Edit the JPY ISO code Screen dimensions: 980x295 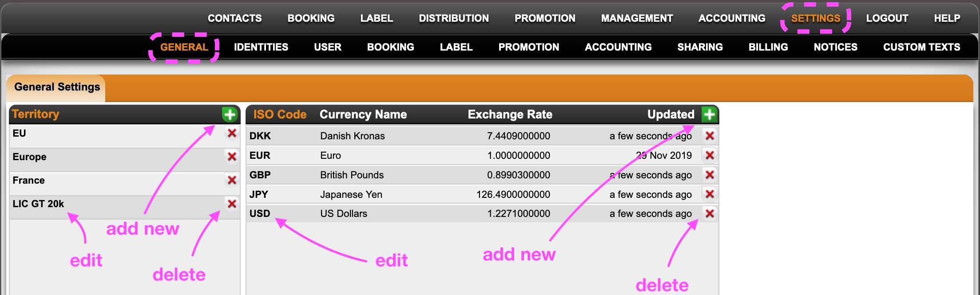click(258, 194)
